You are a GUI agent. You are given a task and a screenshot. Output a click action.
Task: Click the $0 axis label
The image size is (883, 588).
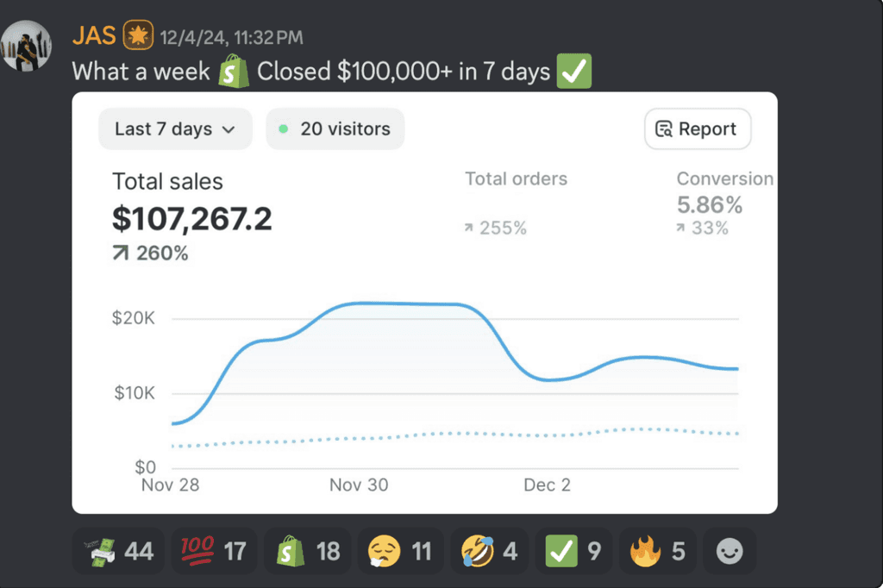pos(145,467)
